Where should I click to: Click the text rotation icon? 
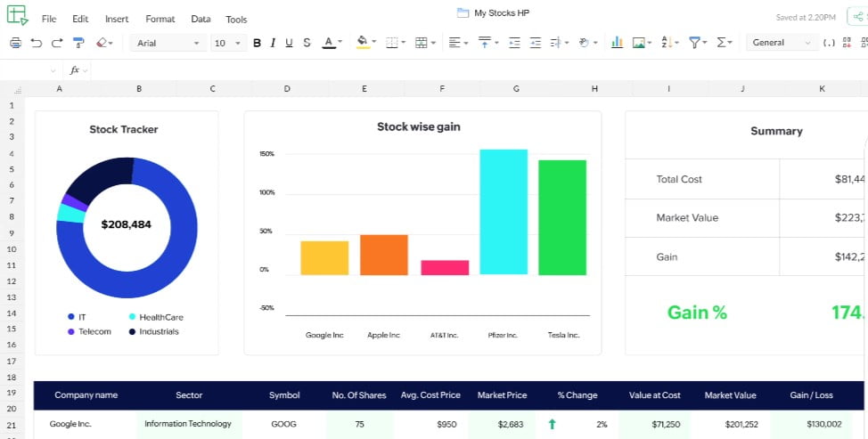(584, 43)
